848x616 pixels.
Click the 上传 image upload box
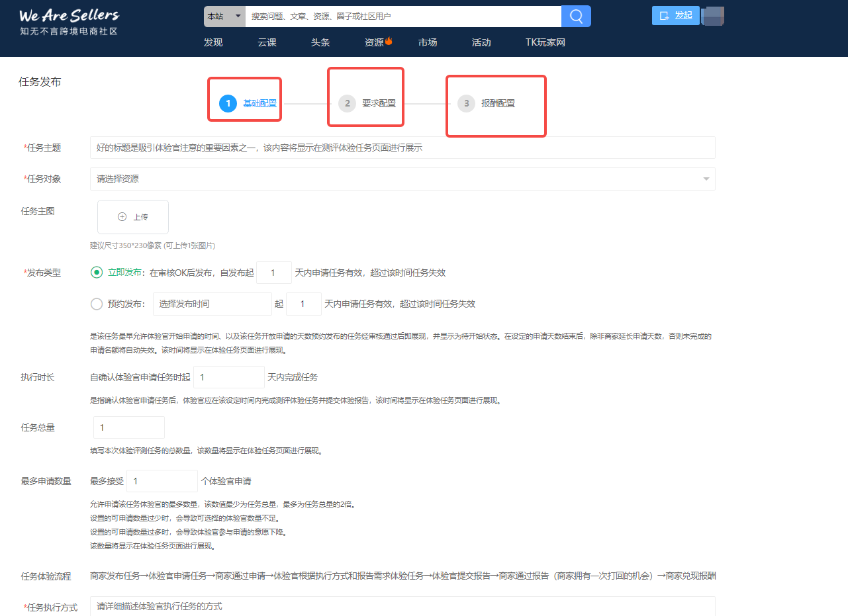tap(133, 217)
